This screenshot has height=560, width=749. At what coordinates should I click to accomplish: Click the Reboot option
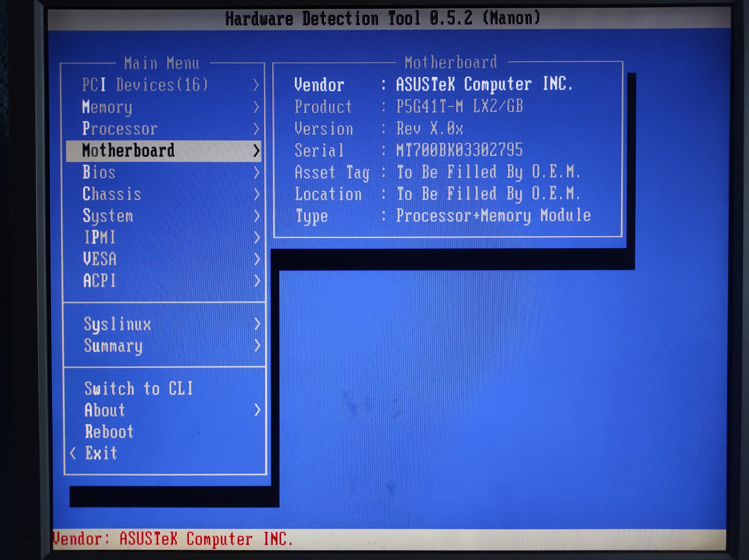pyautogui.click(x=109, y=432)
